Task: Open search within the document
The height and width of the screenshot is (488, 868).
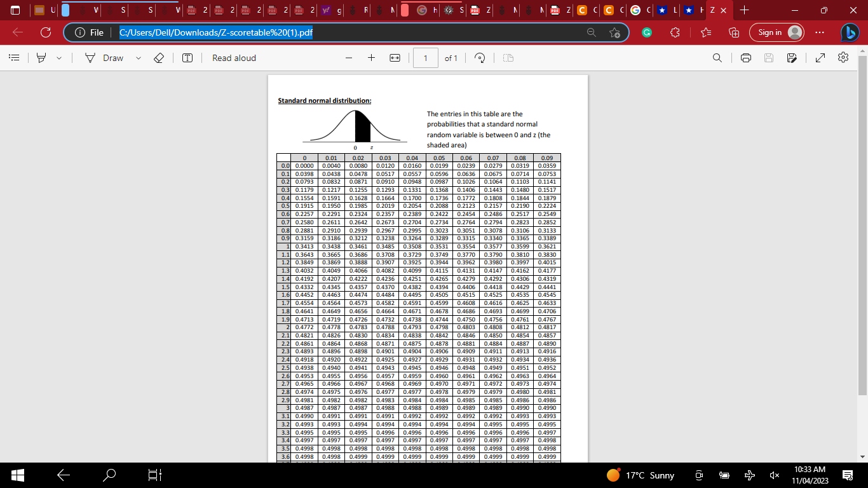Action: (x=717, y=58)
